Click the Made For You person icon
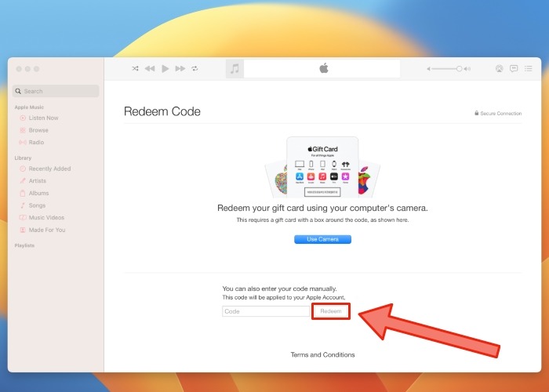Screen dimensions: 549x392 [x=23, y=230]
